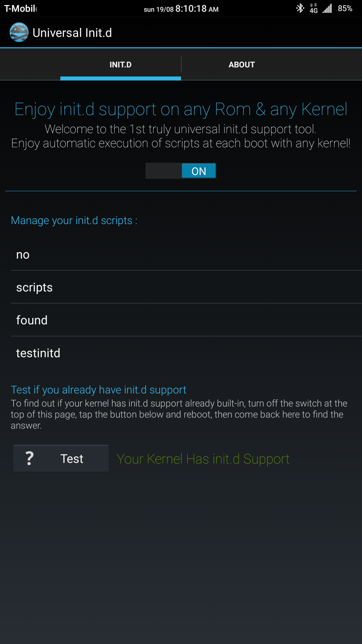Select the 'scripts' list entry
Viewport: 362px width, 644px height.
click(x=181, y=287)
